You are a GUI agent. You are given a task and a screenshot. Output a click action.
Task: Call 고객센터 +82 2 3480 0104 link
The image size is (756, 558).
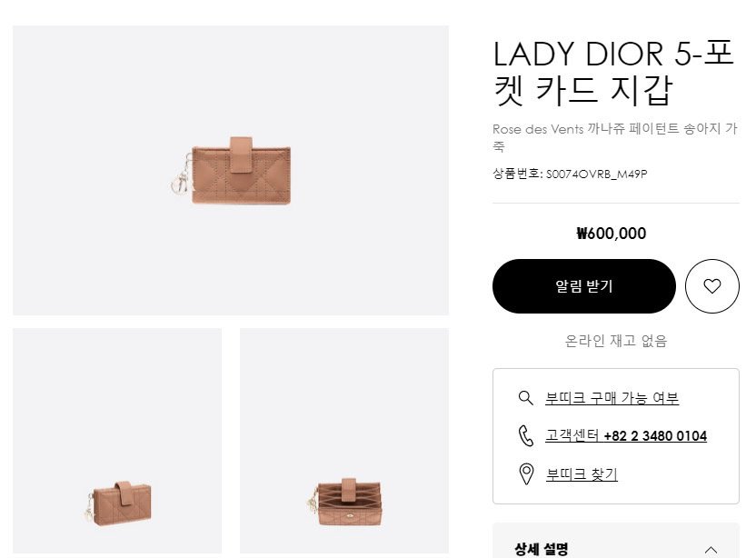point(626,436)
